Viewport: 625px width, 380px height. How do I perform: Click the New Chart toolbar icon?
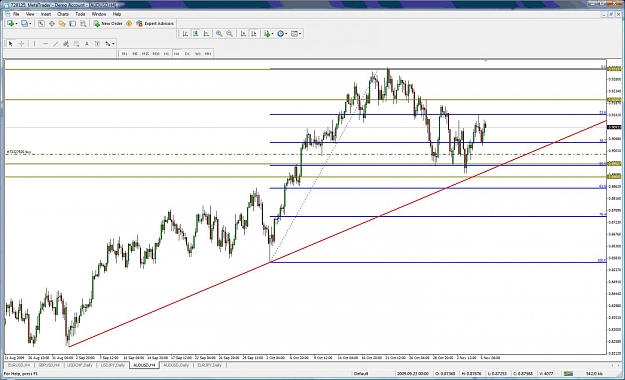click(x=10, y=24)
